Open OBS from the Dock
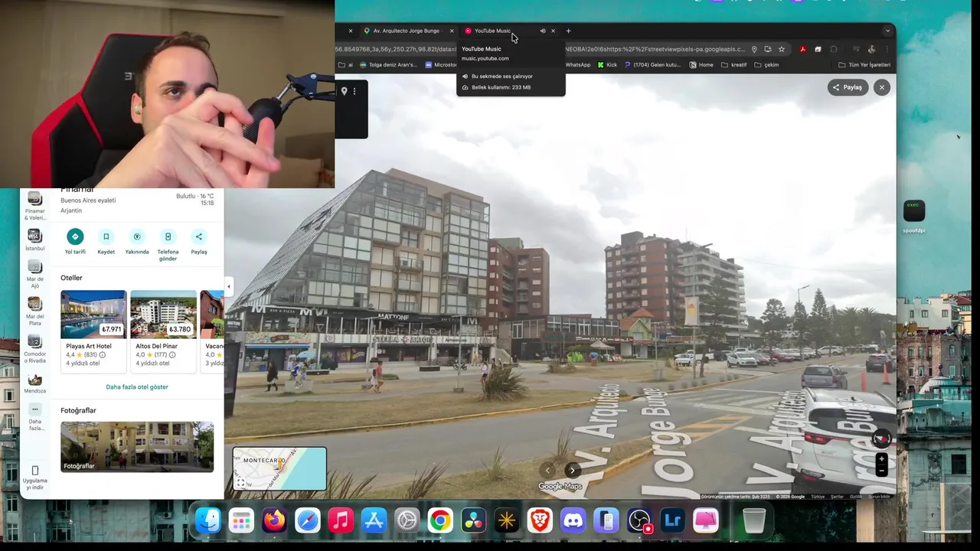 point(639,521)
